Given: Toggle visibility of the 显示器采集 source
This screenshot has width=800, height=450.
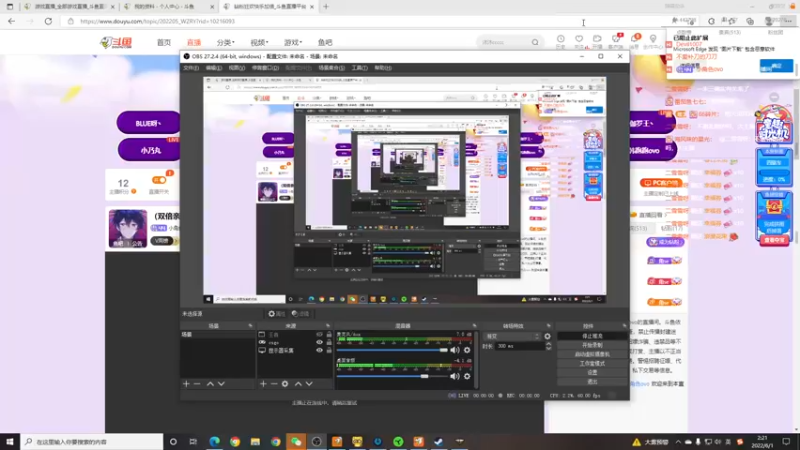Looking at the screenshot, I should (319, 351).
